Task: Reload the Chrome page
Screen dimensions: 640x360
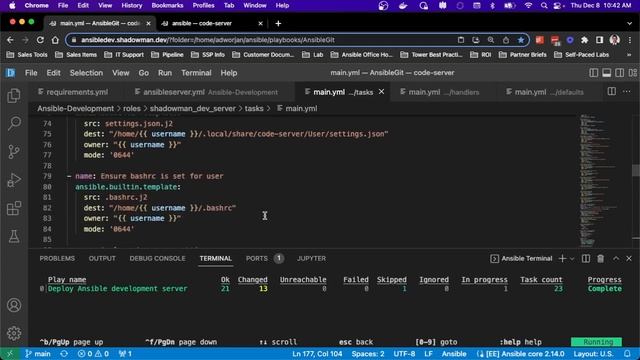Action: point(40,40)
